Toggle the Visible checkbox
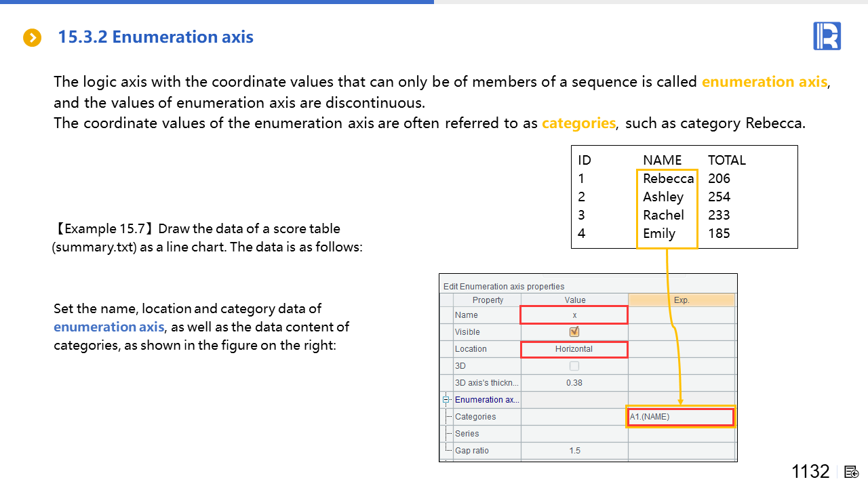Viewport: 868px width, 488px height. click(x=574, y=332)
